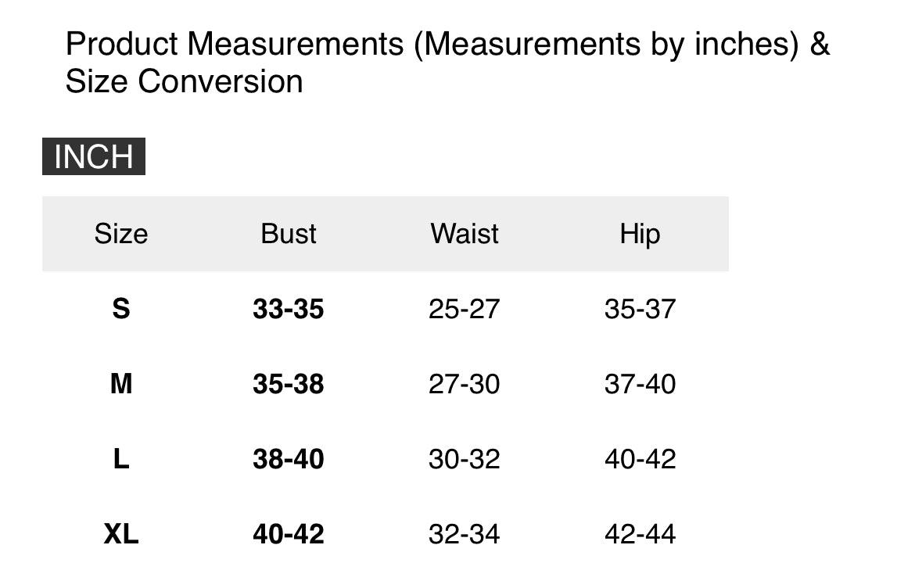Select the S size row label

[121, 309]
